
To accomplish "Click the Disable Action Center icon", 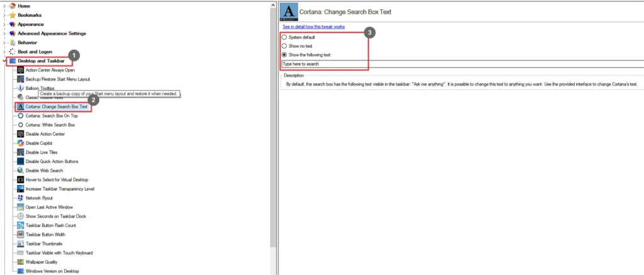I will click(x=21, y=134).
